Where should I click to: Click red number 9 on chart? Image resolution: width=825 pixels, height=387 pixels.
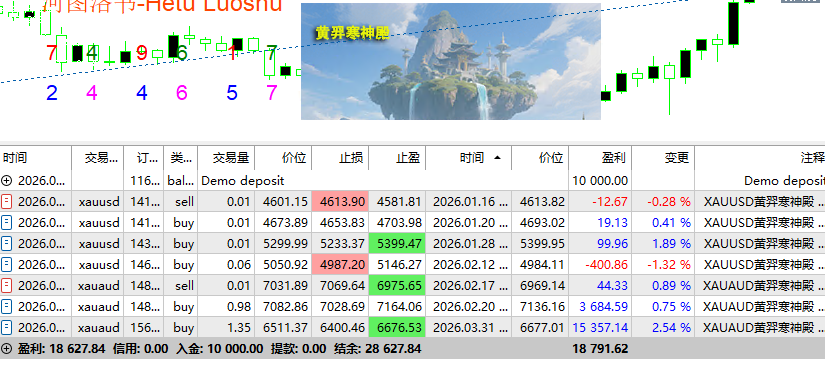[142, 53]
